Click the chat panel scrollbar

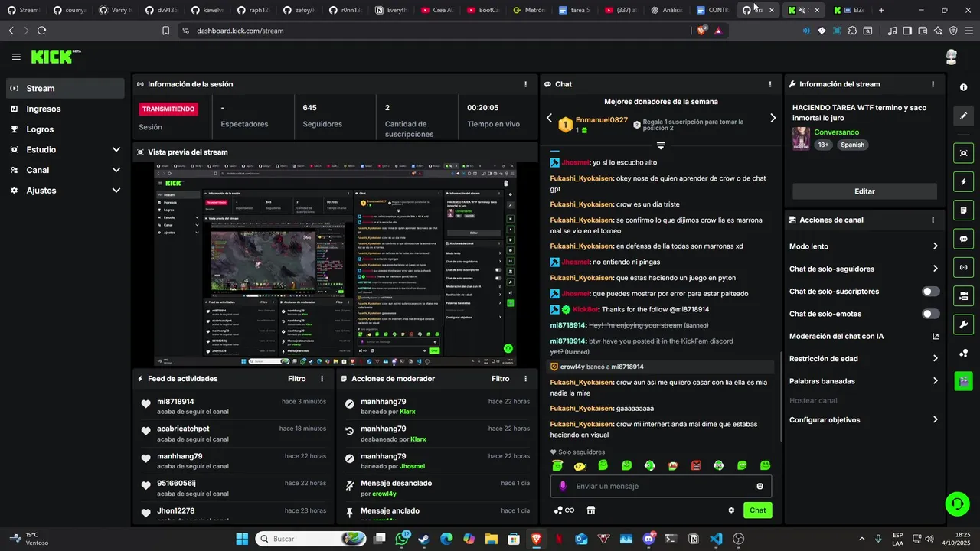click(x=781, y=396)
